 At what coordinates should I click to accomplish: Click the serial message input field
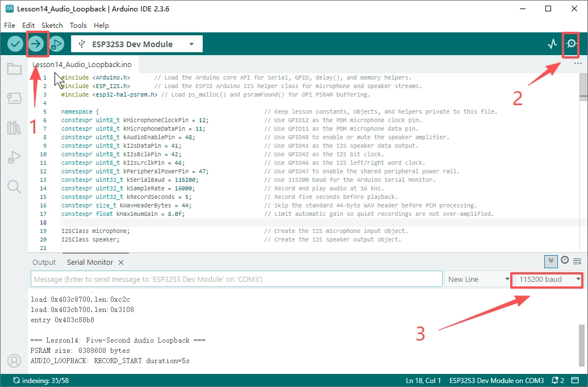[237, 280]
